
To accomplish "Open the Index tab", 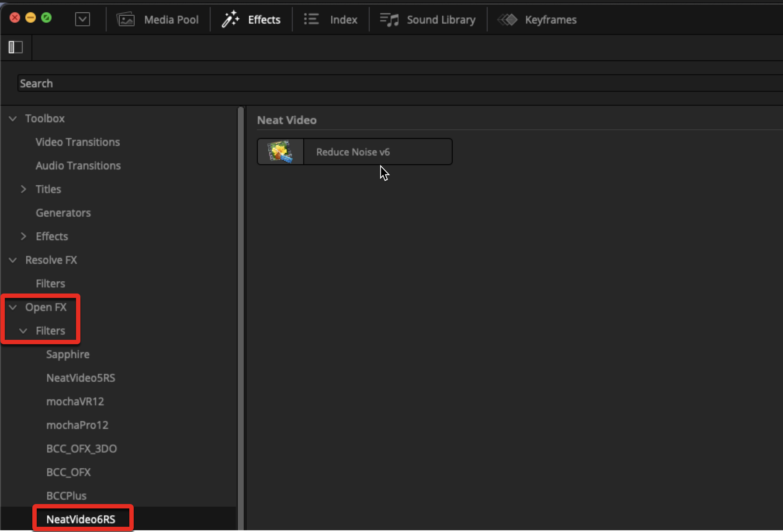I will pyautogui.click(x=344, y=20).
